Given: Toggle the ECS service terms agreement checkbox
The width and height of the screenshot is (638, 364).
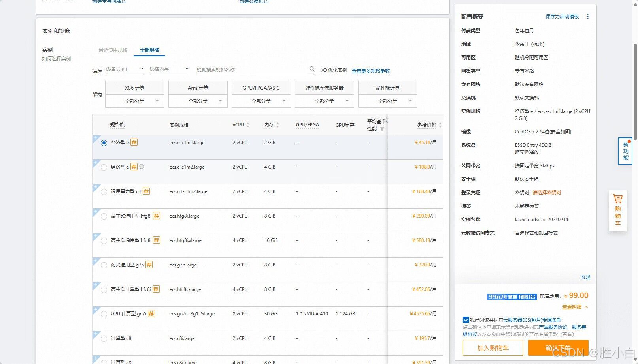Looking at the screenshot, I should pyautogui.click(x=466, y=320).
